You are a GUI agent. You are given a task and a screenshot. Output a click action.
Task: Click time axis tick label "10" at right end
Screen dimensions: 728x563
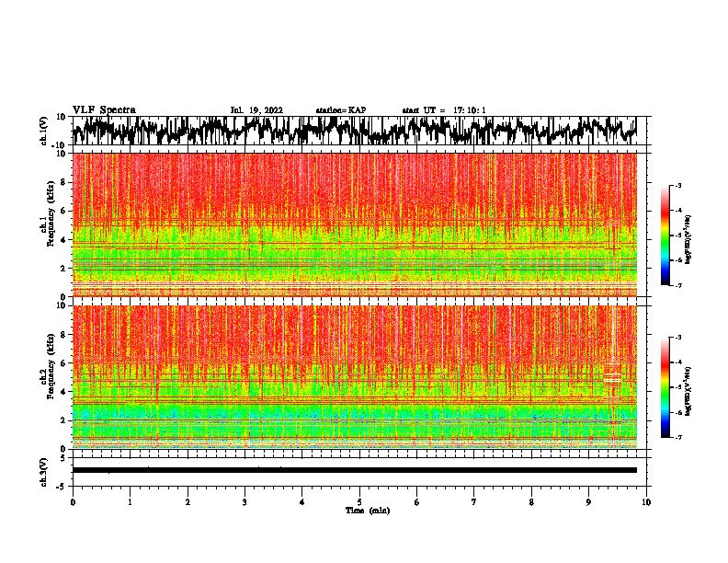point(646,502)
